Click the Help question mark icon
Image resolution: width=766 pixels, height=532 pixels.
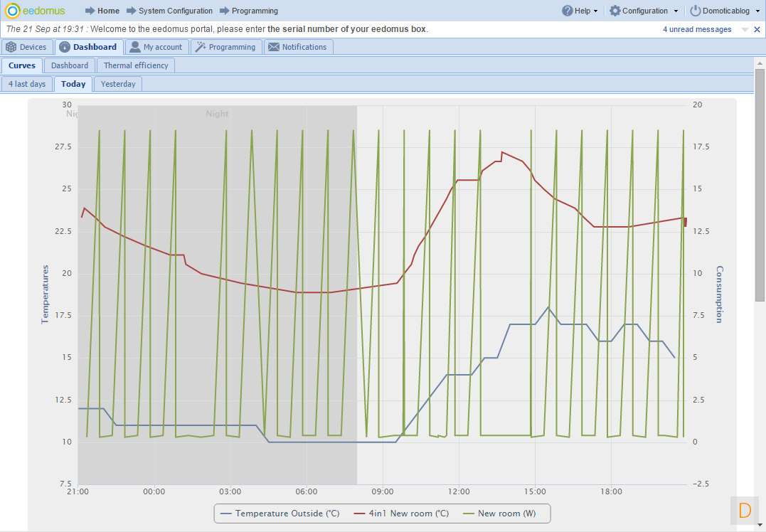(567, 11)
